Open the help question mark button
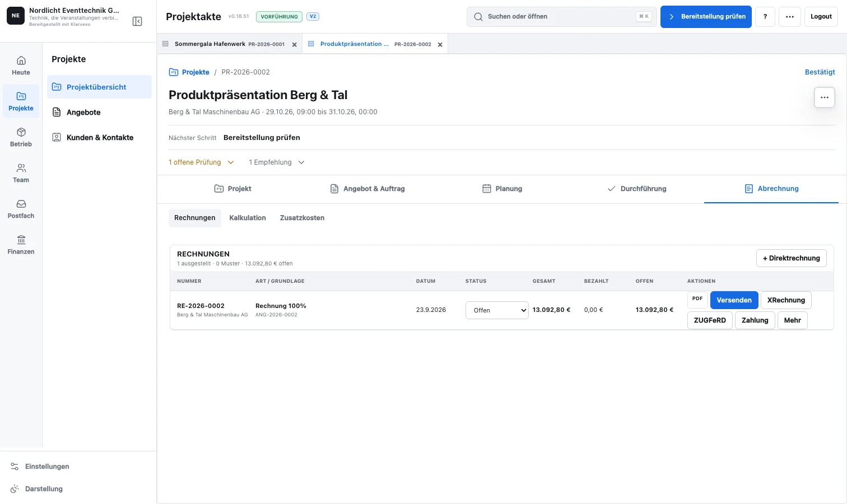847x504 pixels. 765,17
